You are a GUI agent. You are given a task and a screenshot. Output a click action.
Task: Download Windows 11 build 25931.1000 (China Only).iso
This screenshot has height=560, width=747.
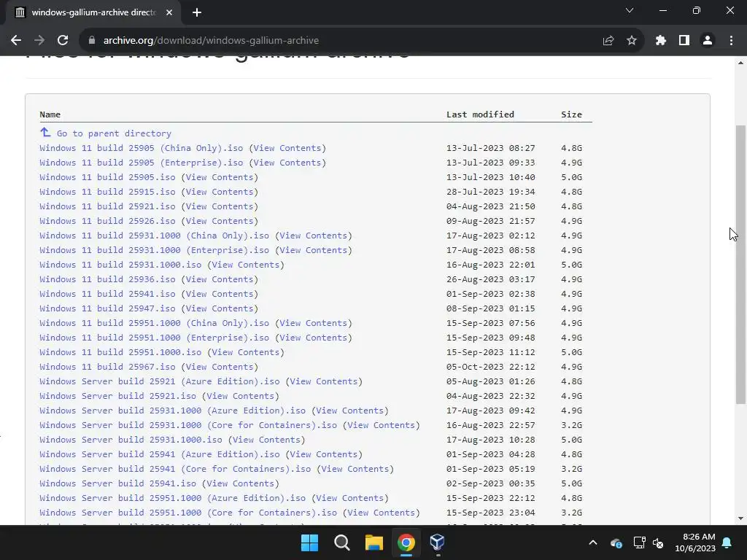tap(155, 236)
